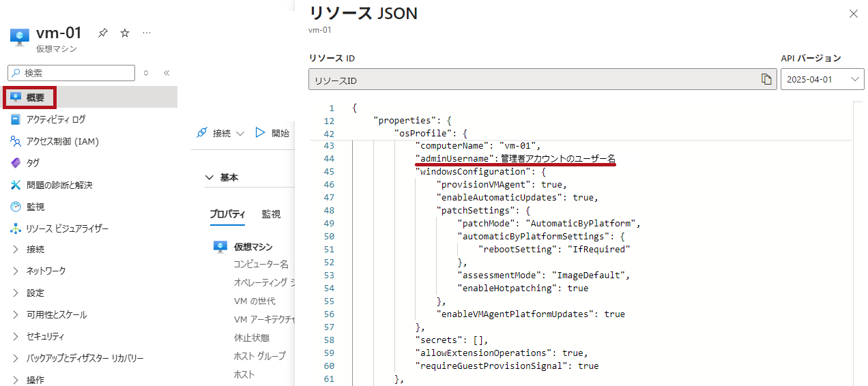The image size is (868, 386).
Task: Click the "allowExtensionOperations": true line
Action: [502, 353]
